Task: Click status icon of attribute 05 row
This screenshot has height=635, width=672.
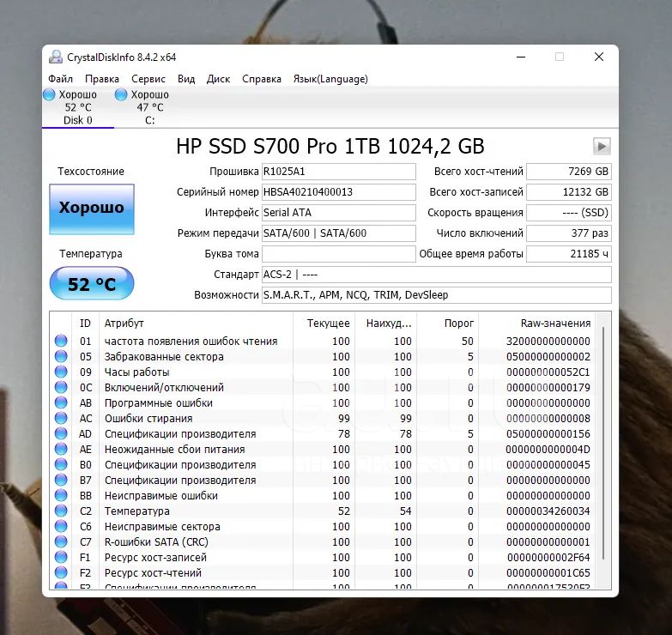Action: pos(61,356)
